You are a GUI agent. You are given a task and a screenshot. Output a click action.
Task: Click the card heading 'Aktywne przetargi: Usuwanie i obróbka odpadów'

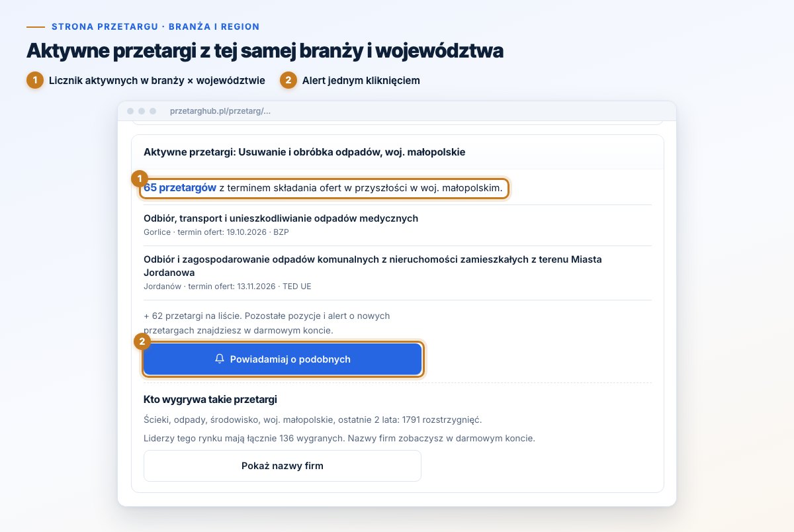coord(304,152)
